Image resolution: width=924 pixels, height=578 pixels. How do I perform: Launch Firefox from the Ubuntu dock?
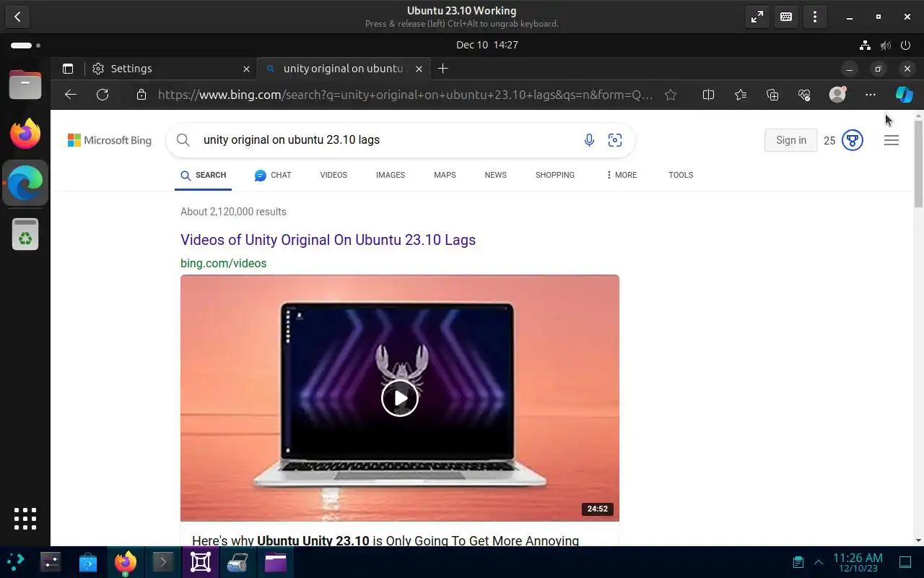pos(25,134)
